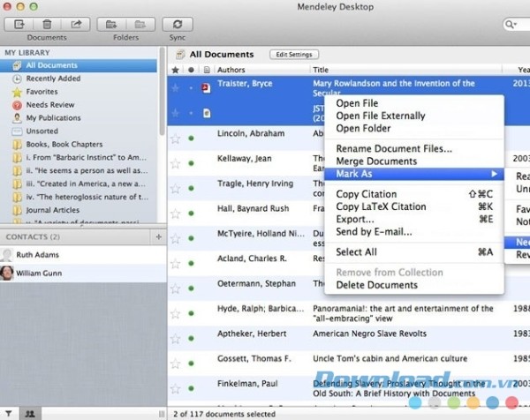Switch to the contacts view icon at bottom
The image size is (530, 420).
31,413
